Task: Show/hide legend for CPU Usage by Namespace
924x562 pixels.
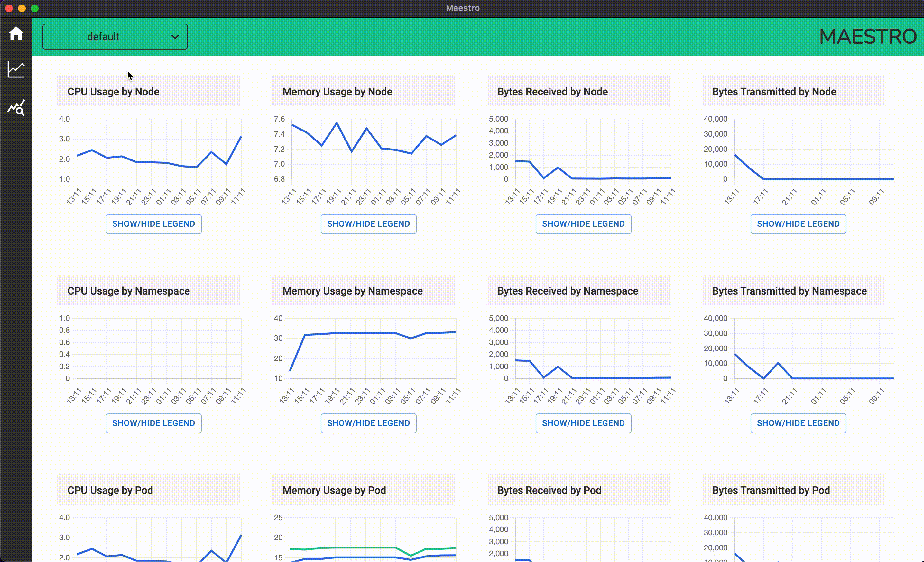Action: (153, 423)
